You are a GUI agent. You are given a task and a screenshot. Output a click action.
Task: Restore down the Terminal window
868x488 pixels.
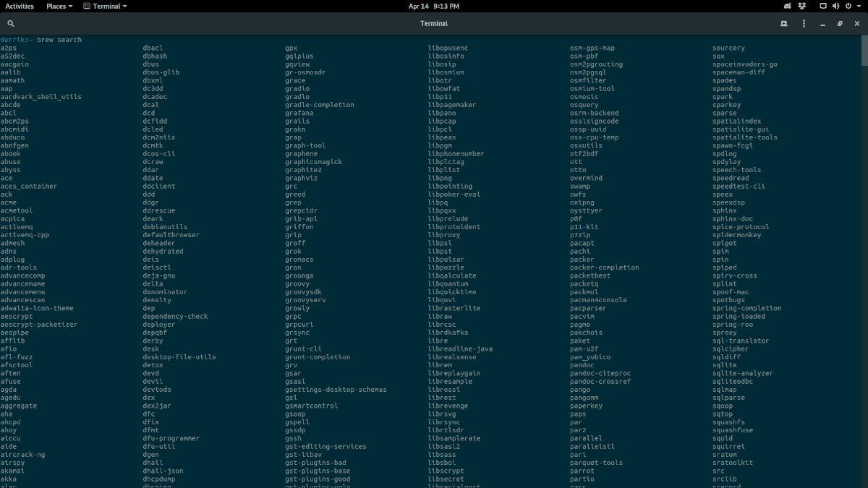pyautogui.click(x=840, y=24)
